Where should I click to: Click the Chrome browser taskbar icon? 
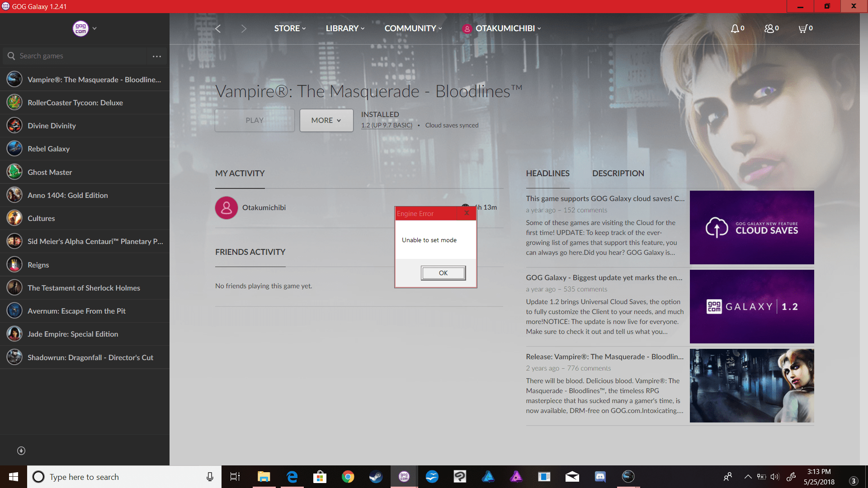[348, 476]
